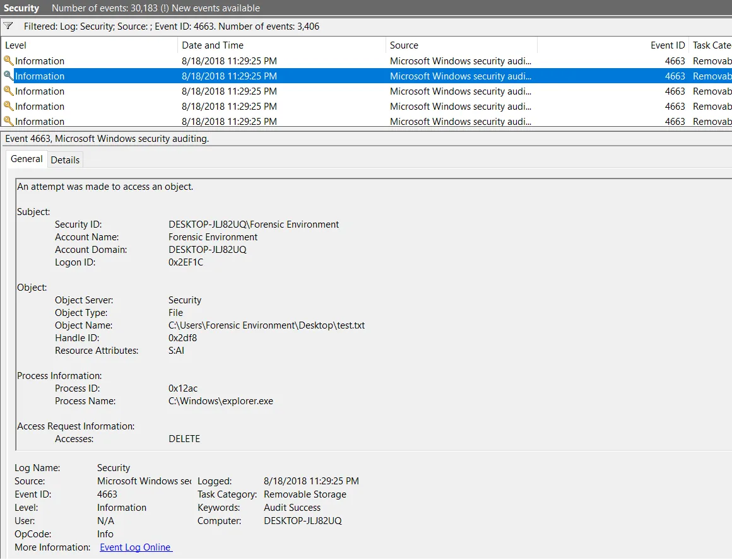Click the Task Category column header
This screenshot has height=560, width=732.
click(712, 45)
